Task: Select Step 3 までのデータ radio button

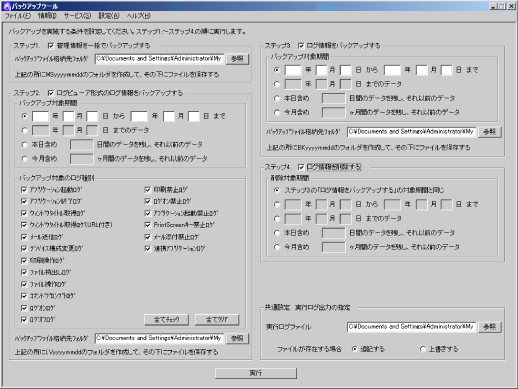Action: 277,84
